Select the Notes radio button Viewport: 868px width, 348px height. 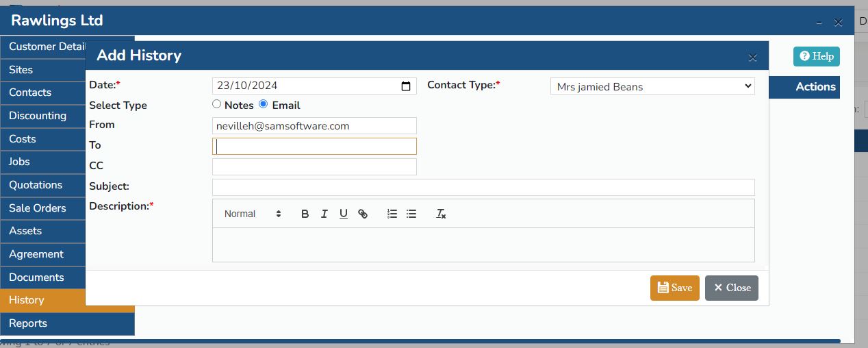pyautogui.click(x=217, y=104)
